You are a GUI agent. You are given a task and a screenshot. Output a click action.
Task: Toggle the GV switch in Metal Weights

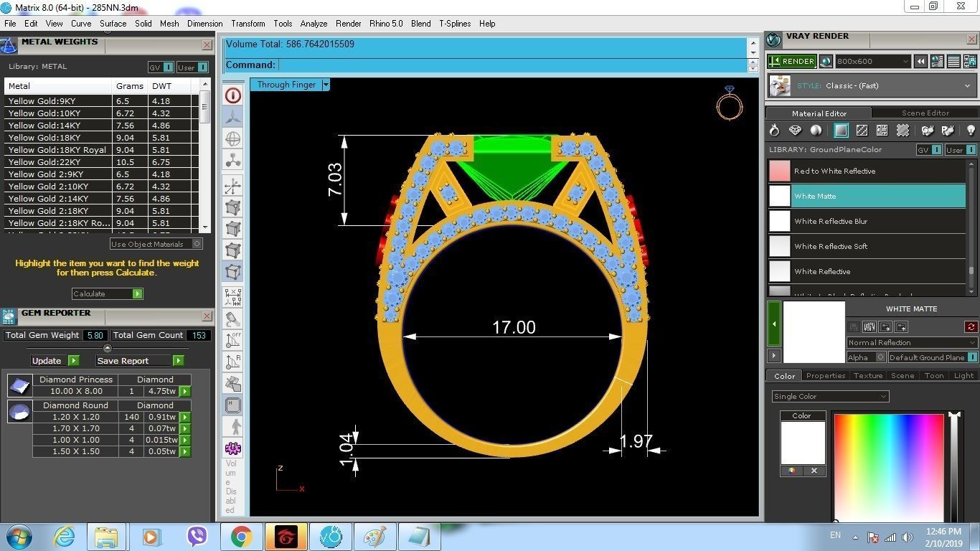point(160,67)
